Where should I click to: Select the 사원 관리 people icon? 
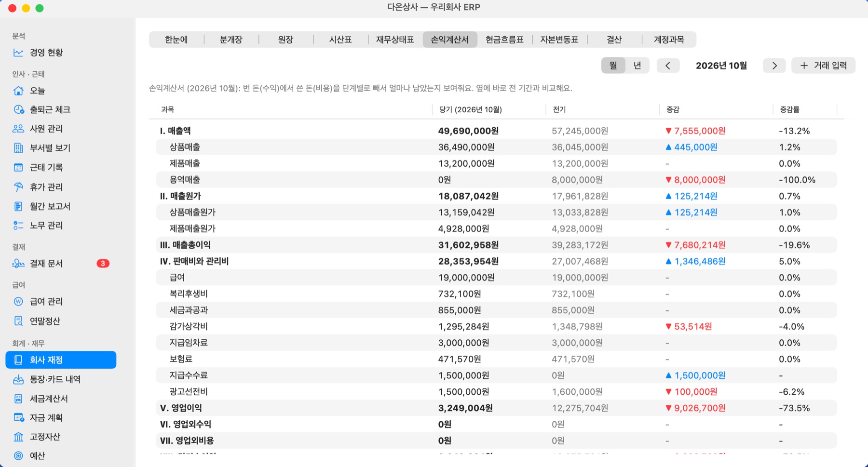pos(18,129)
